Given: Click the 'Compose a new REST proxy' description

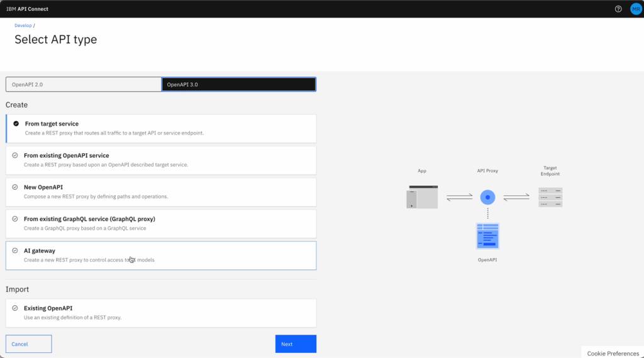Looking at the screenshot, I should point(96,197).
